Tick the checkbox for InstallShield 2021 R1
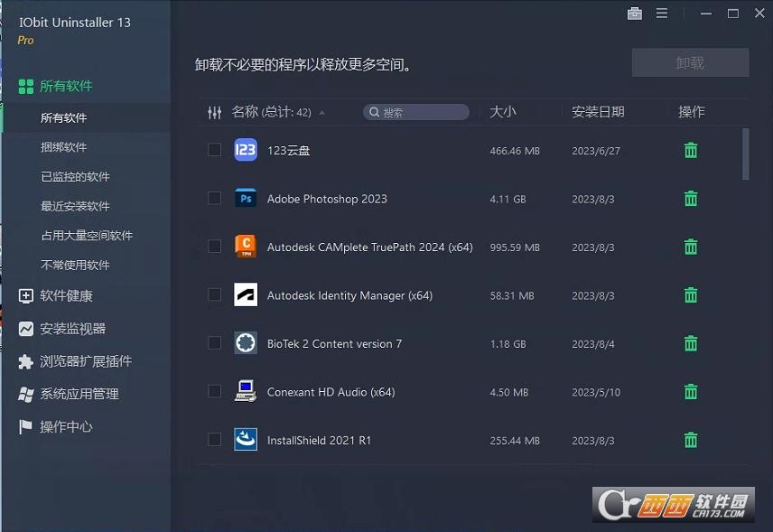The width and height of the screenshot is (773, 532). (214, 440)
